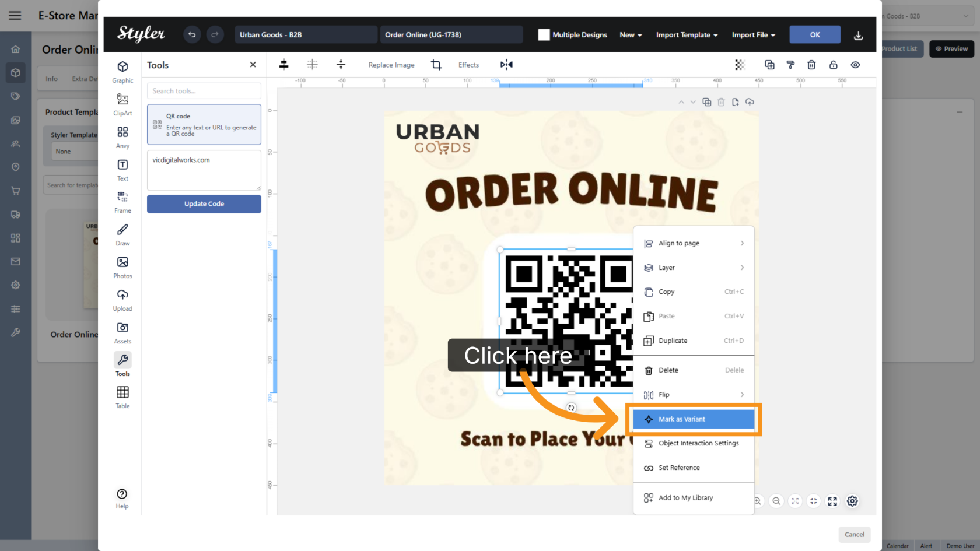Screen dimensions: 980x551
Task: Click the Cancel button
Action: [x=855, y=535]
